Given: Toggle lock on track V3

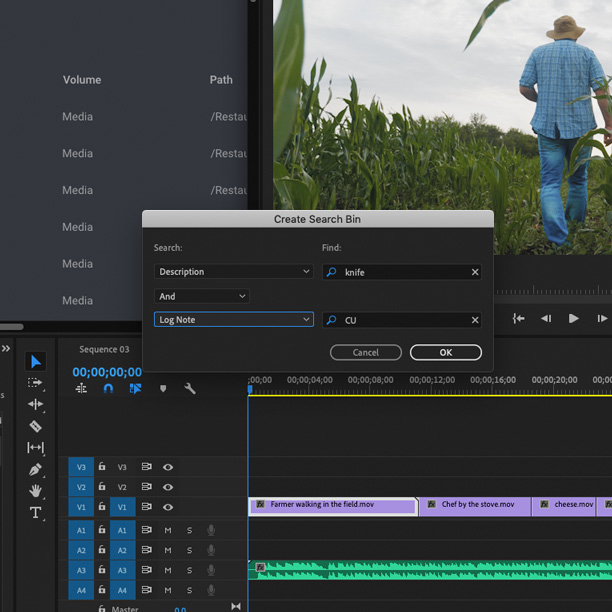Looking at the screenshot, I should (102, 467).
